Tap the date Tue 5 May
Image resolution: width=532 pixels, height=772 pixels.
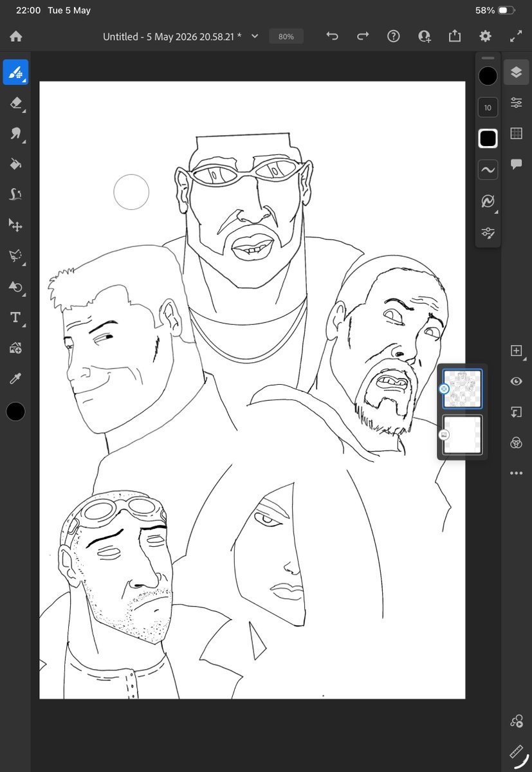point(69,10)
